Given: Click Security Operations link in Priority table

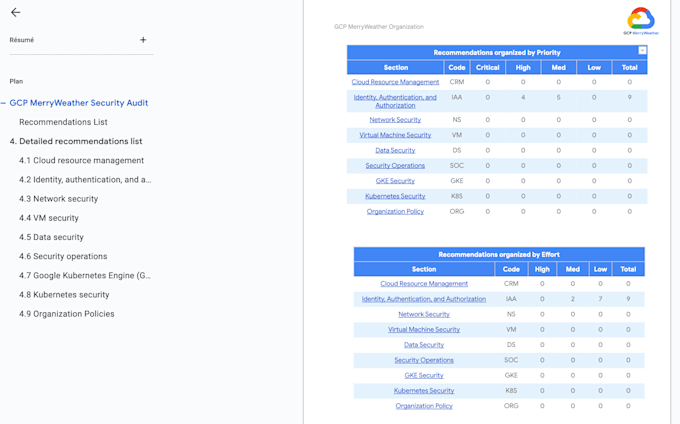Looking at the screenshot, I should [x=395, y=166].
